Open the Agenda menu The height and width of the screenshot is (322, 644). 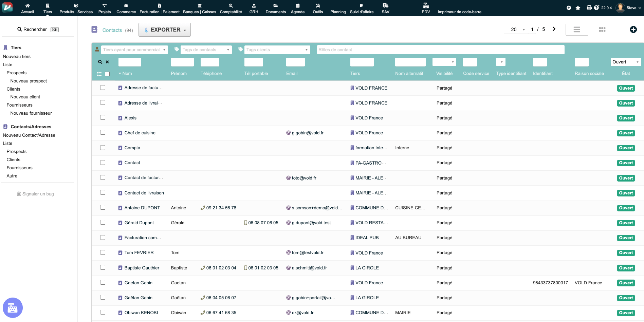pyautogui.click(x=297, y=8)
